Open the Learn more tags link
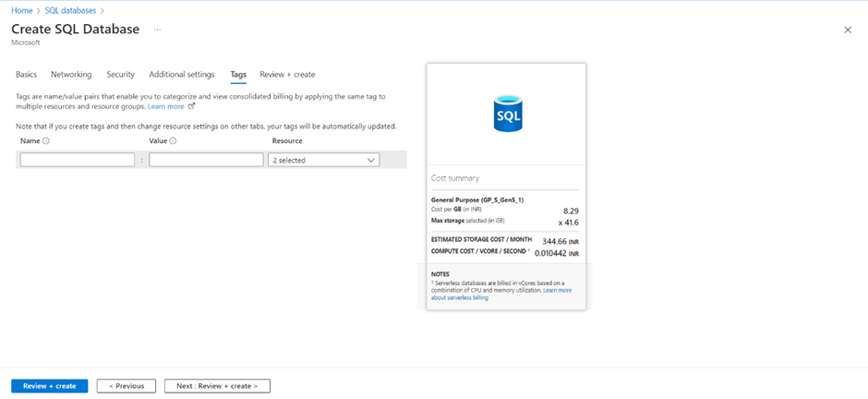868x399 pixels. 165,106
